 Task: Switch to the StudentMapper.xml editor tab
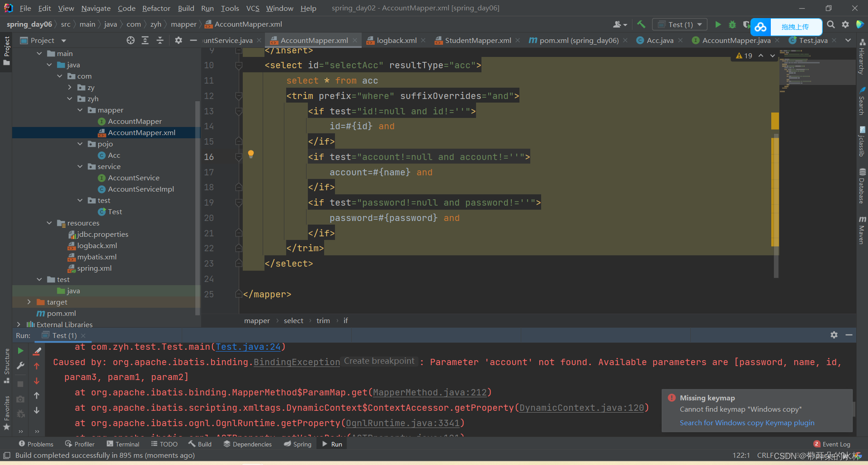point(477,40)
